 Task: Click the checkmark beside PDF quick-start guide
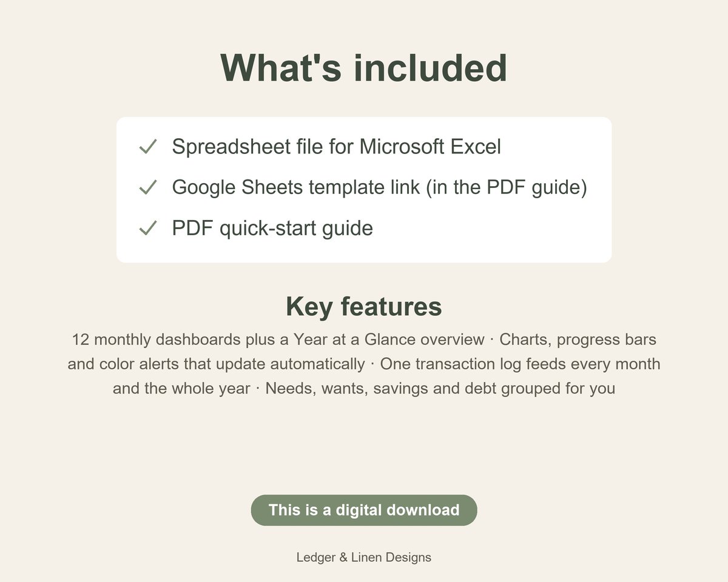pyautogui.click(x=148, y=229)
